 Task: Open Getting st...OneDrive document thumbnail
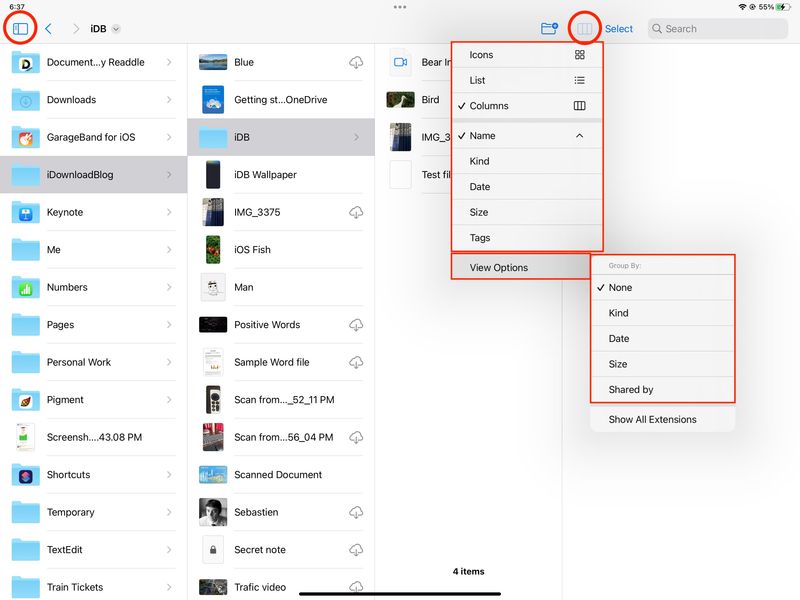click(x=213, y=99)
